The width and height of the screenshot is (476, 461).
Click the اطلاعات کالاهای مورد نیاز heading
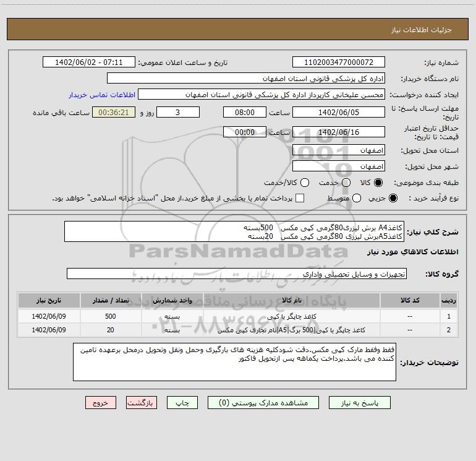pyautogui.click(x=413, y=252)
